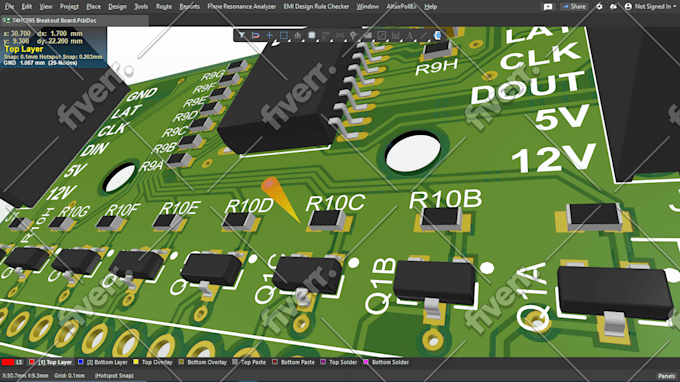Click the PCB document icon on the tab
The image size is (680, 382).
point(6,20)
